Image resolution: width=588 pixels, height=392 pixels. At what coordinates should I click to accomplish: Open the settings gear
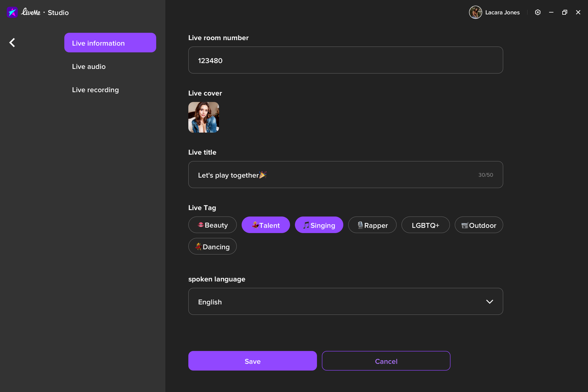[x=537, y=12]
